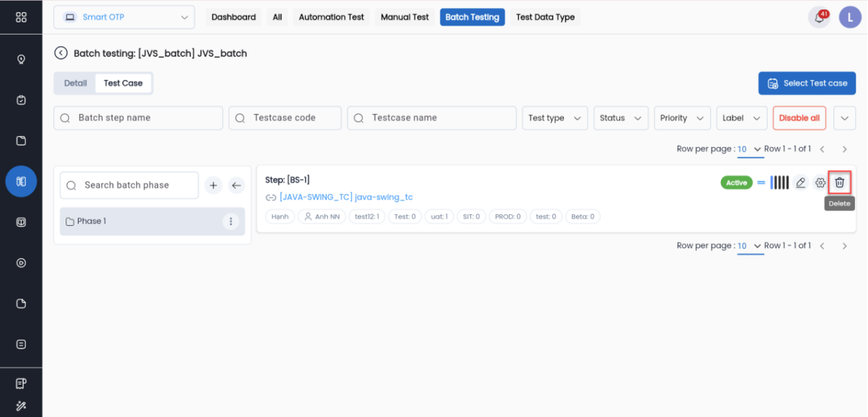Delete the BS-1 step with trash icon
This screenshot has height=417, width=868.
[839, 183]
